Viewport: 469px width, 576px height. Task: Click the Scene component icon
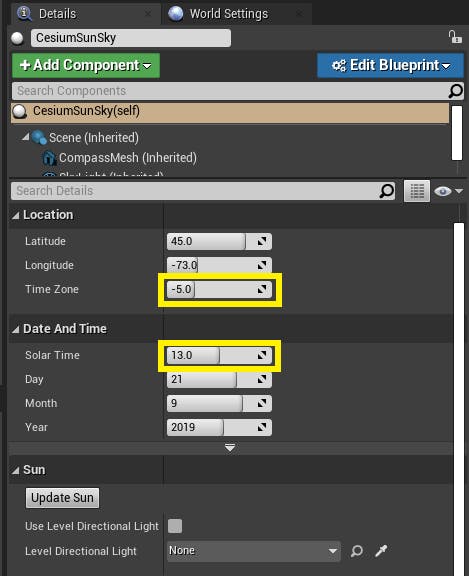(x=39, y=138)
